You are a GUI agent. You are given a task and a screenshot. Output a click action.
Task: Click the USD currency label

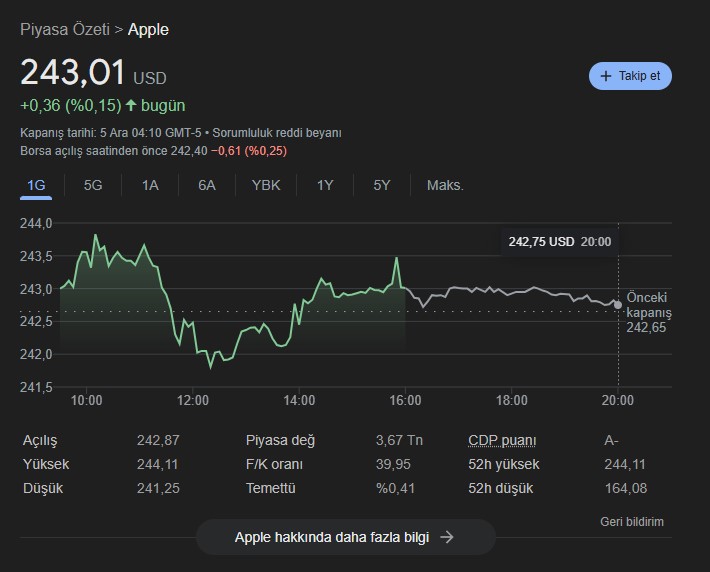[150, 78]
